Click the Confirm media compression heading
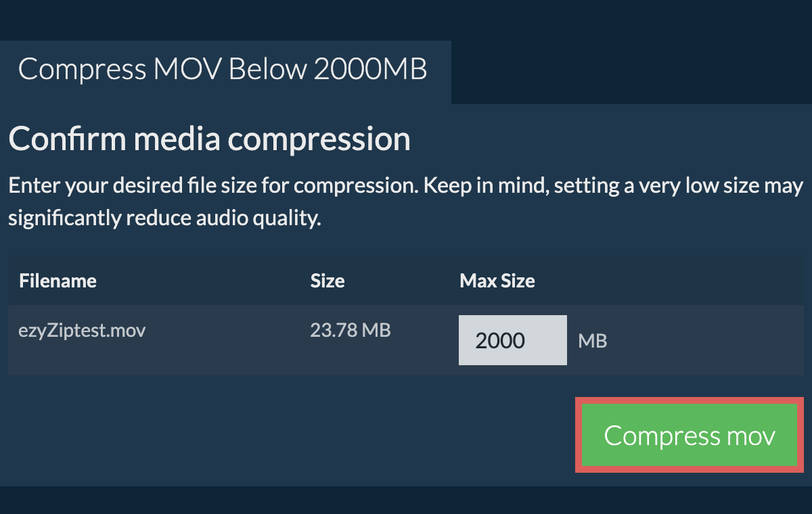Viewport: 812px width, 514px height. click(x=210, y=139)
